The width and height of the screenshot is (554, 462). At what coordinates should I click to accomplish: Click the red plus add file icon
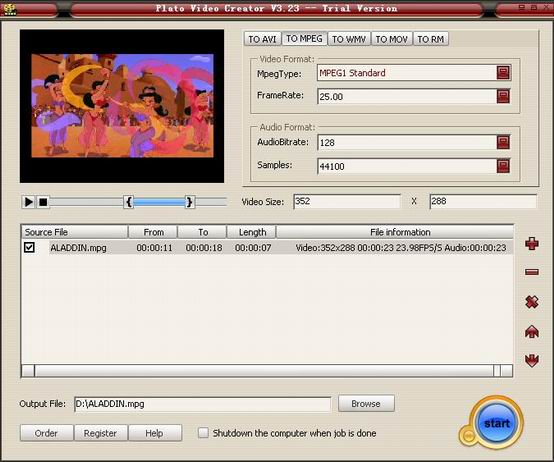click(532, 244)
